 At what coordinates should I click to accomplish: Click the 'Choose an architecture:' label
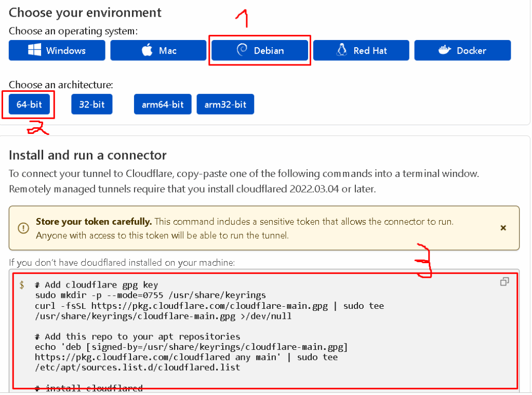coord(61,85)
